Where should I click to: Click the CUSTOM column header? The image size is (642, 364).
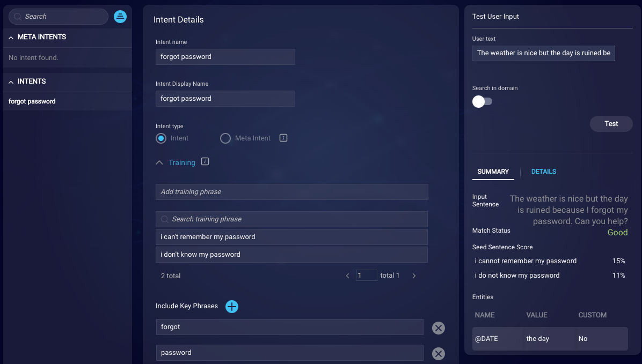[593, 315]
